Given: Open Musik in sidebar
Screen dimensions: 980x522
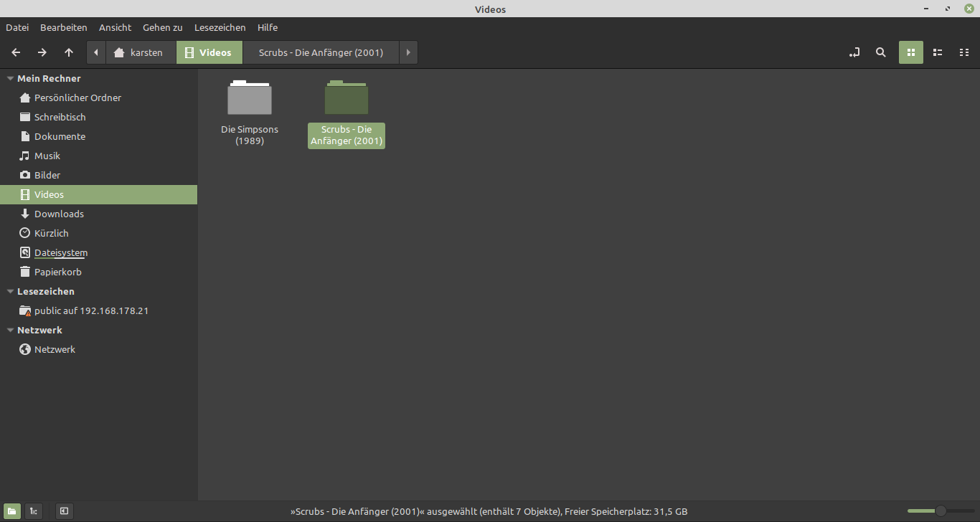Looking at the screenshot, I should (98, 156).
